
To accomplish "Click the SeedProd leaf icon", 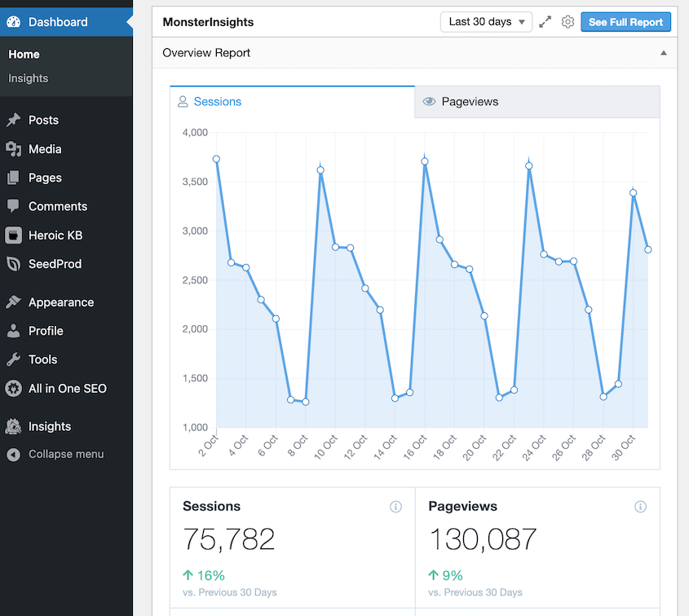I will pos(14,264).
